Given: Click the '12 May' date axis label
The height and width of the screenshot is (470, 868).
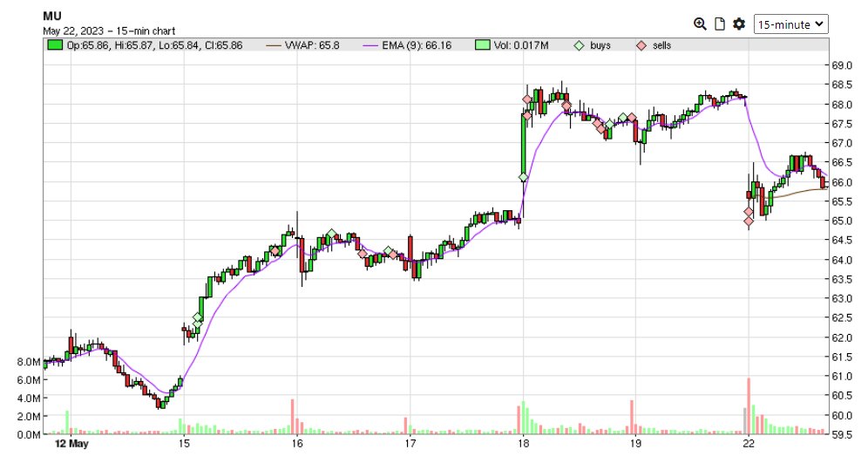Looking at the screenshot, I should point(71,444).
